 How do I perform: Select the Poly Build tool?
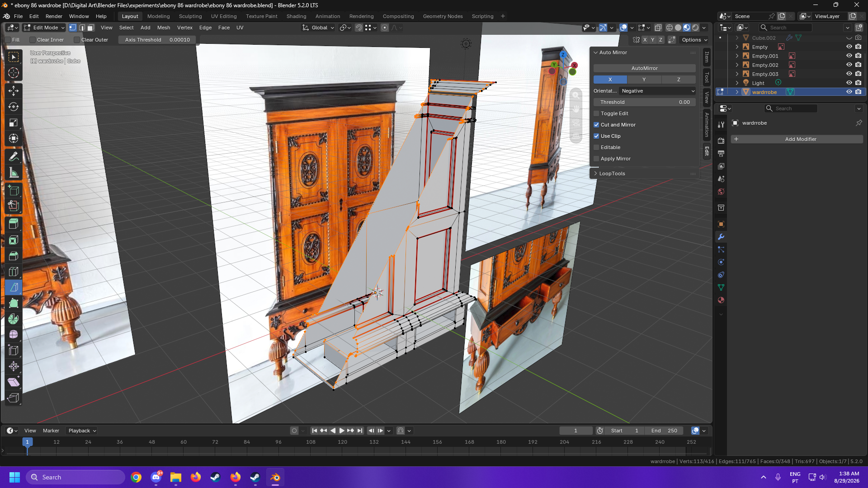[14, 303]
